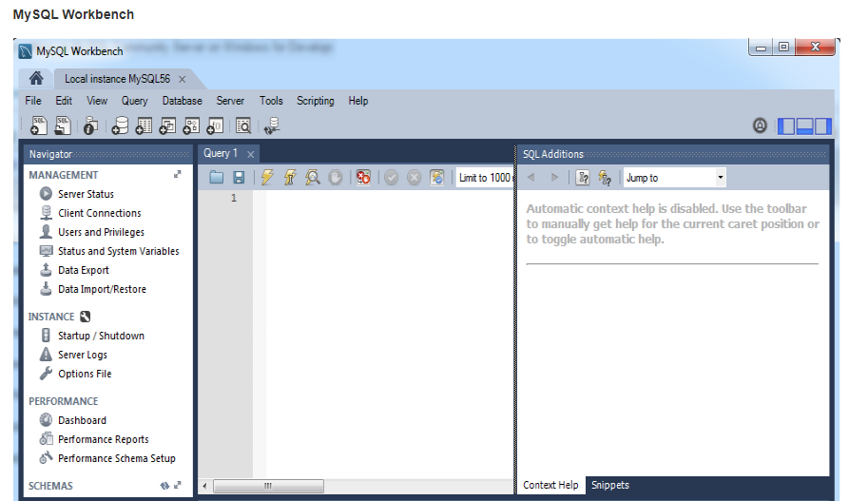
Task: Expand Schemas section with arrow icon
Action: [178, 485]
